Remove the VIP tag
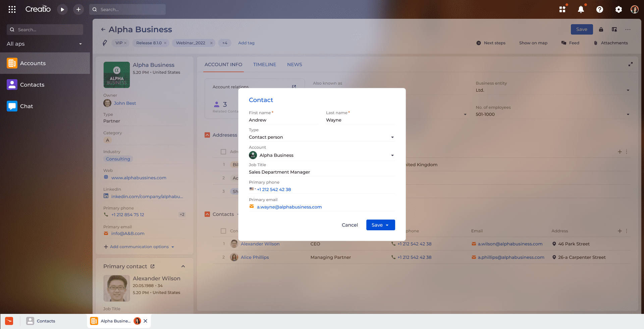644x329 pixels. point(125,43)
